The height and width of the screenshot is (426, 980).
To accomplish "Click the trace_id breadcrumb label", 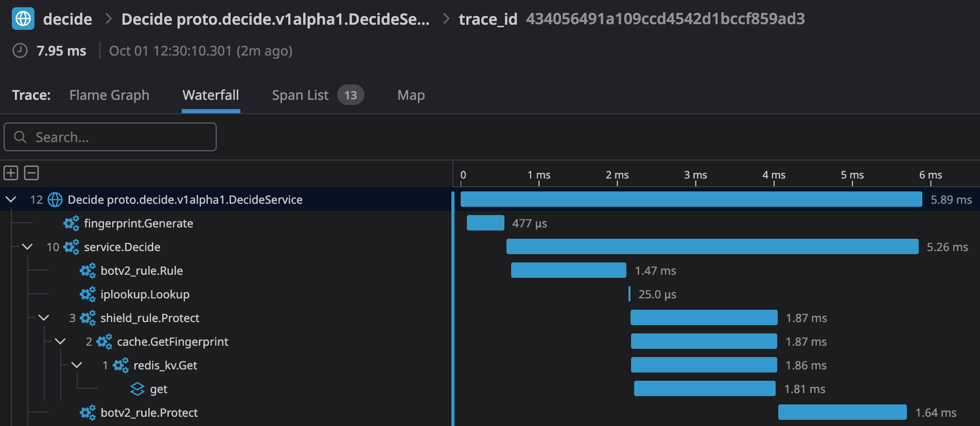I will pyautogui.click(x=488, y=19).
